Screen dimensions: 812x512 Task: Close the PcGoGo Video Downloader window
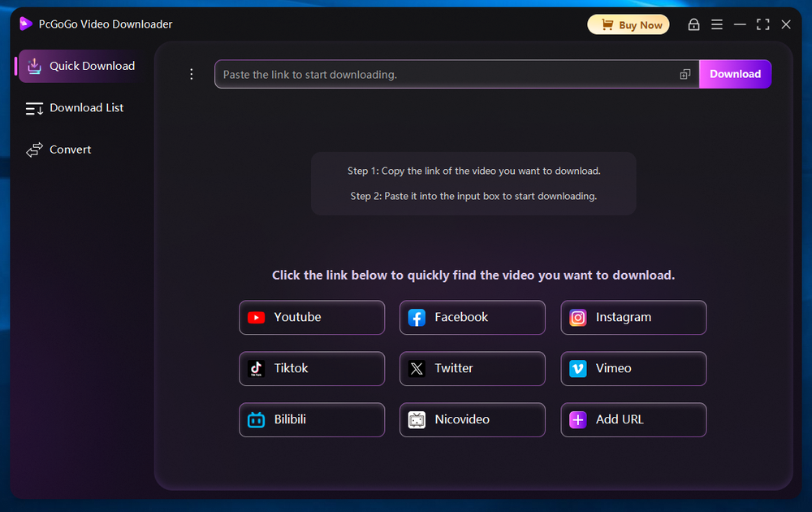pos(785,25)
